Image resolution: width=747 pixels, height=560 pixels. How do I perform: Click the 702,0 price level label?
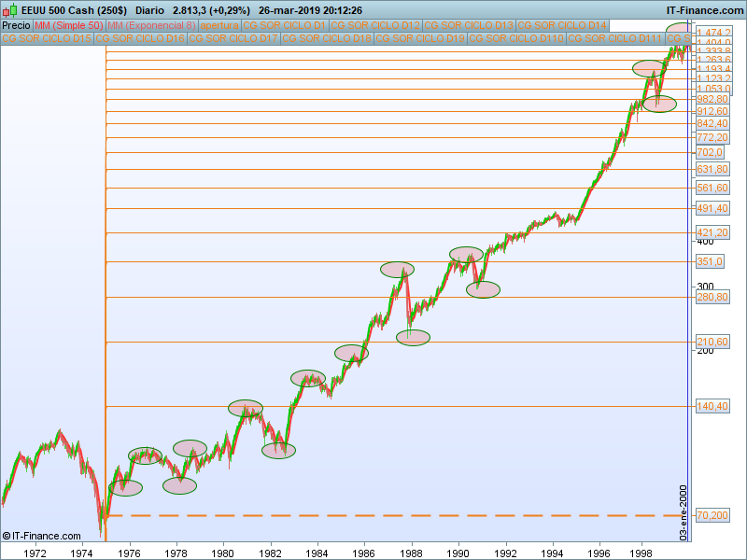[x=710, y=152]
